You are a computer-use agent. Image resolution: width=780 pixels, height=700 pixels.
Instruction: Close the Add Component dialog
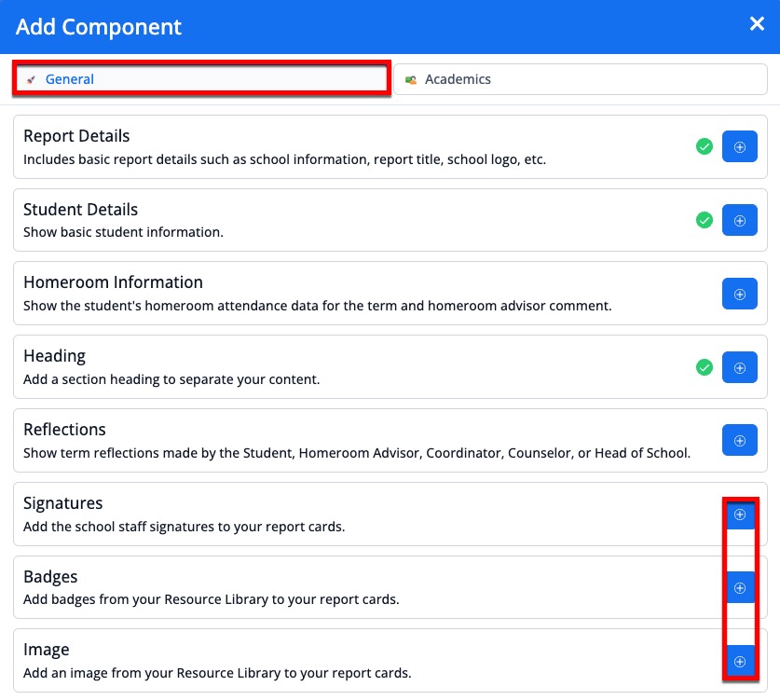[x=757, y=24]
